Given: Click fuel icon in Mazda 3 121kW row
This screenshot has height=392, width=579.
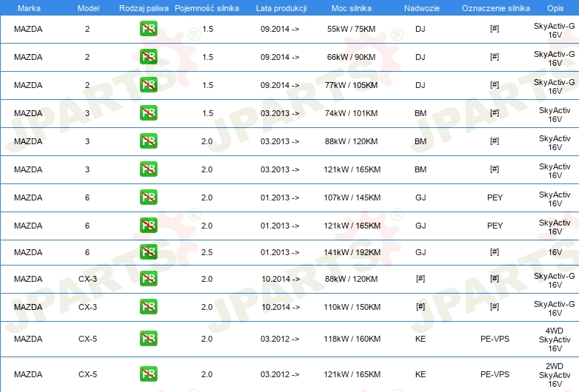Looking at the screenshot, I should pyautogui.click(x=148, y=169).
